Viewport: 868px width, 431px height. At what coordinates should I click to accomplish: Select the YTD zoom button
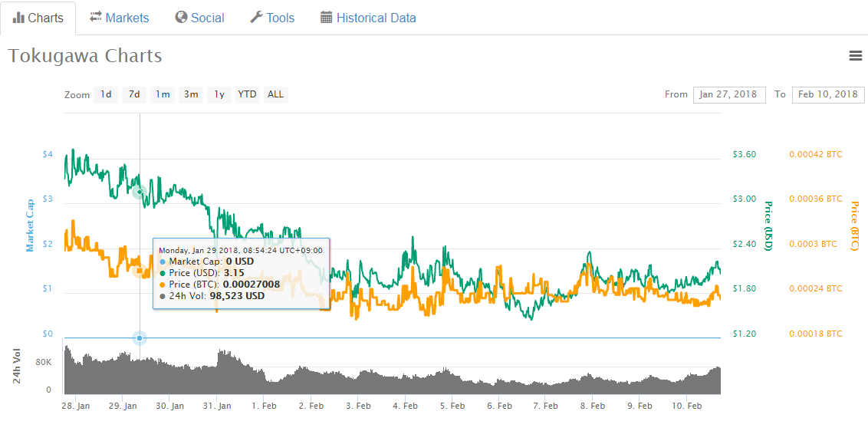(247, 94)
